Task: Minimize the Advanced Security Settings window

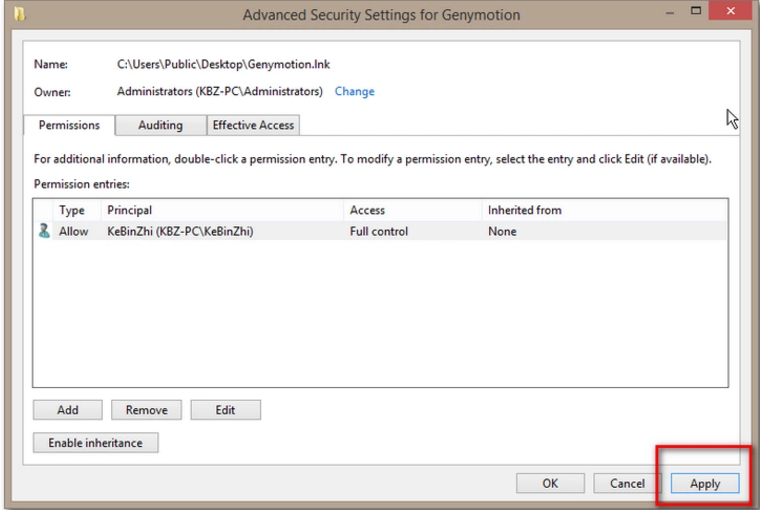Action: coord(670,13)
